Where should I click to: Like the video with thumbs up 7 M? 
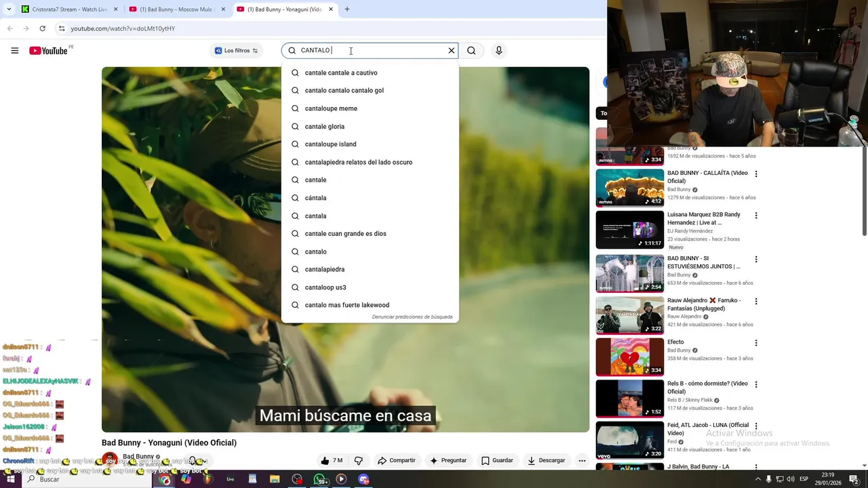point(332,460)
